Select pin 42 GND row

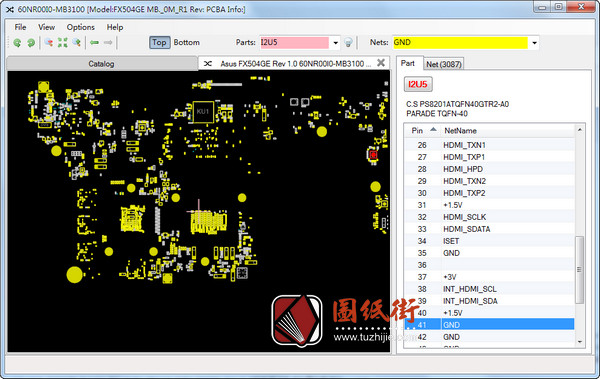[x=489, y=337]
